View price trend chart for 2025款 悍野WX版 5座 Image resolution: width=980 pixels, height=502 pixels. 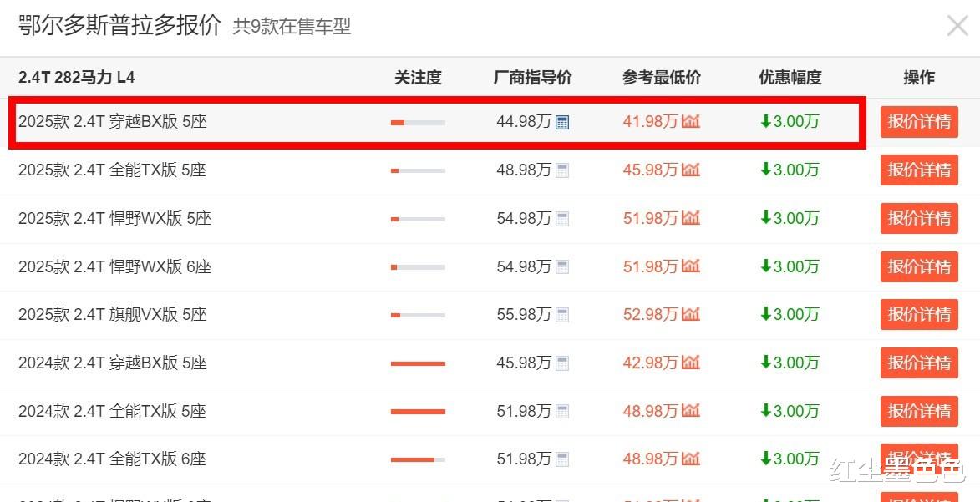coord(691,217)
